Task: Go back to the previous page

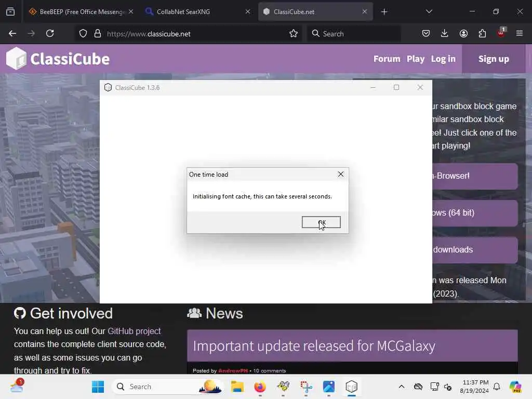Action: tap(12, 34)
